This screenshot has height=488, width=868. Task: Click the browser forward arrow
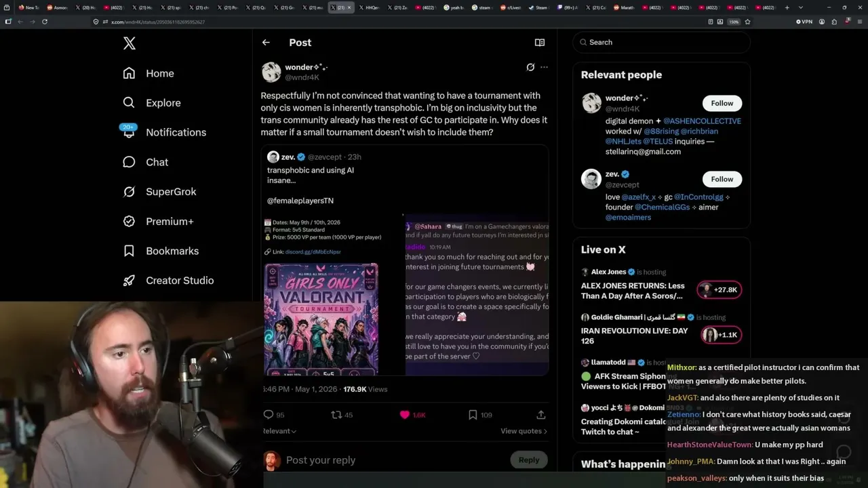[x=32, y=22]
